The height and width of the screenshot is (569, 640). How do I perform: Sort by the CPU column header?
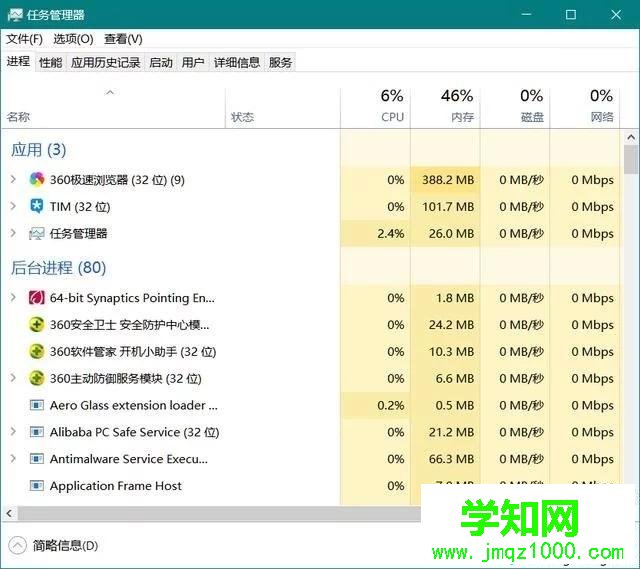click(375, 108)
